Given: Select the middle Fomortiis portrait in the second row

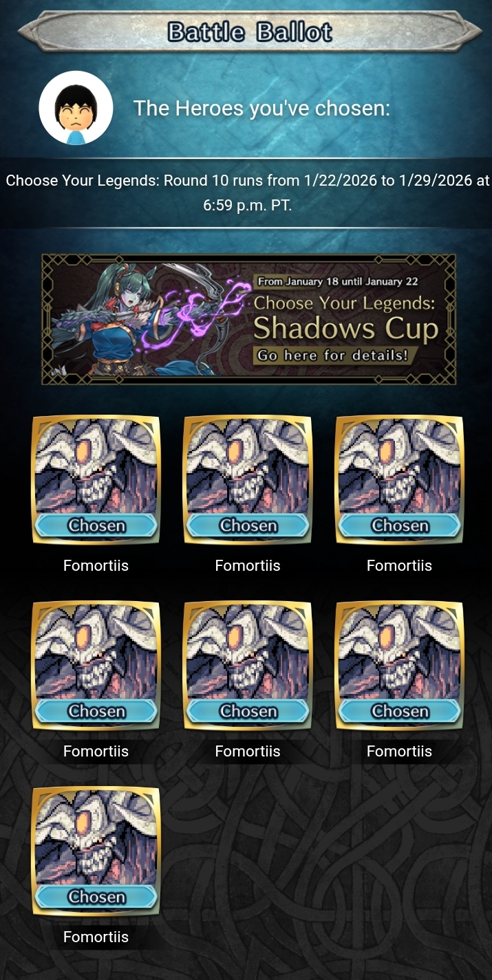Looking at the screenshot, I should (x=248, y=666).
